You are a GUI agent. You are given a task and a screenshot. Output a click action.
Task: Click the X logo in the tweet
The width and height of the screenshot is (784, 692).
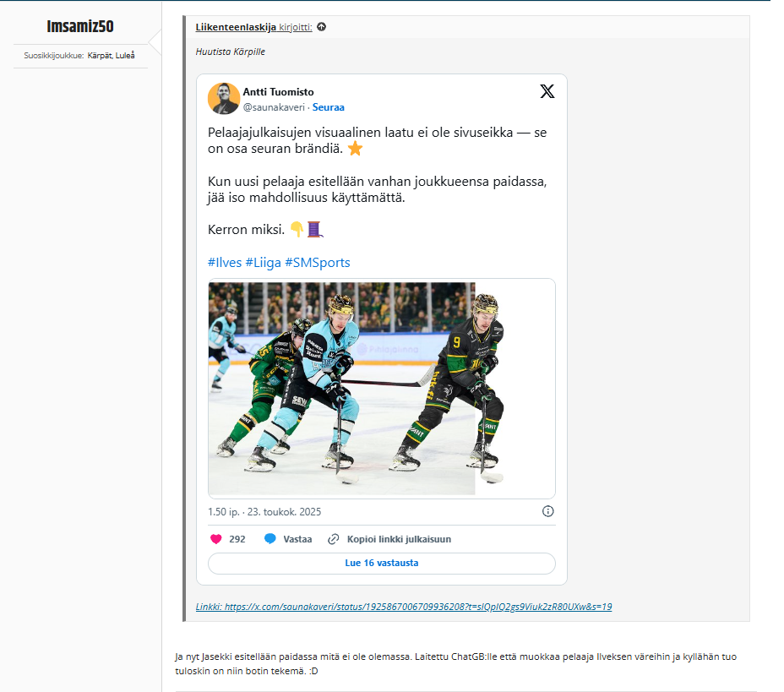tap(547, 91)
